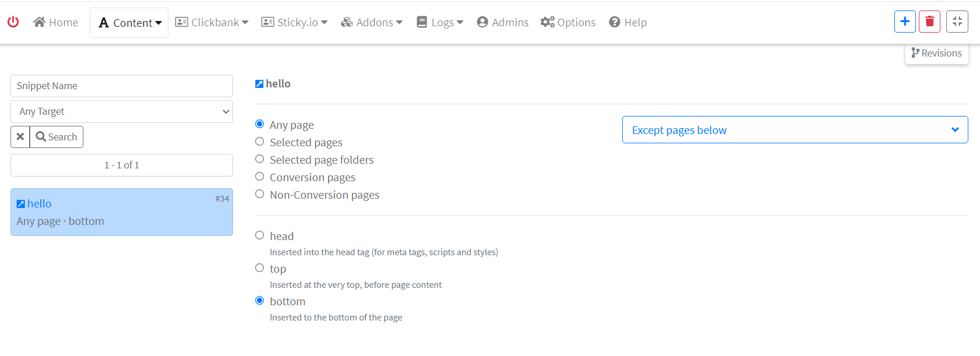
Task: Expand the Except pages below dropdown
Action: [795, 130]
